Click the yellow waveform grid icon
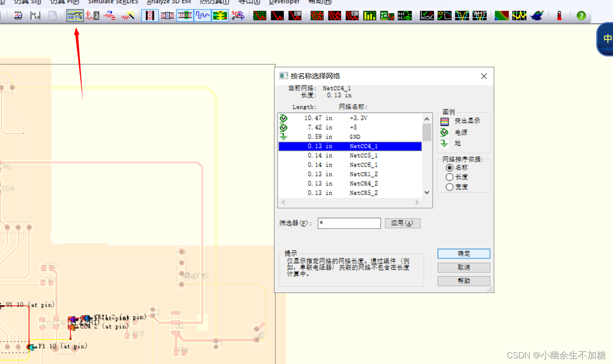 click(519, 15)
